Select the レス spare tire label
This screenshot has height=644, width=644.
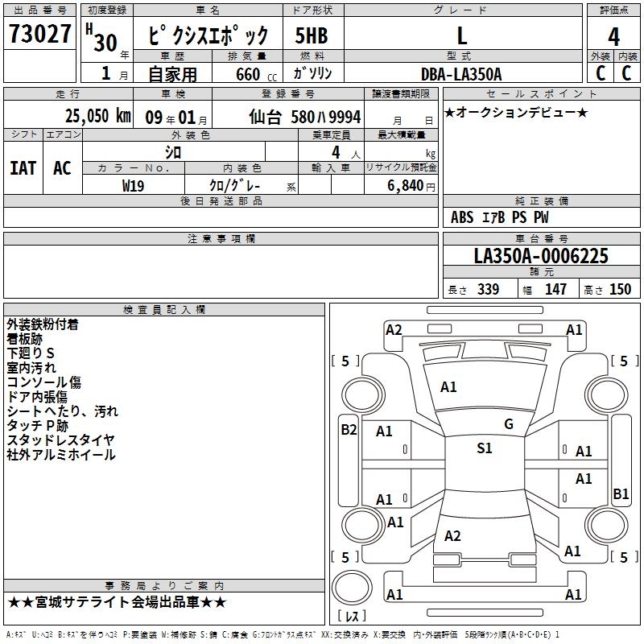[352, 616]
